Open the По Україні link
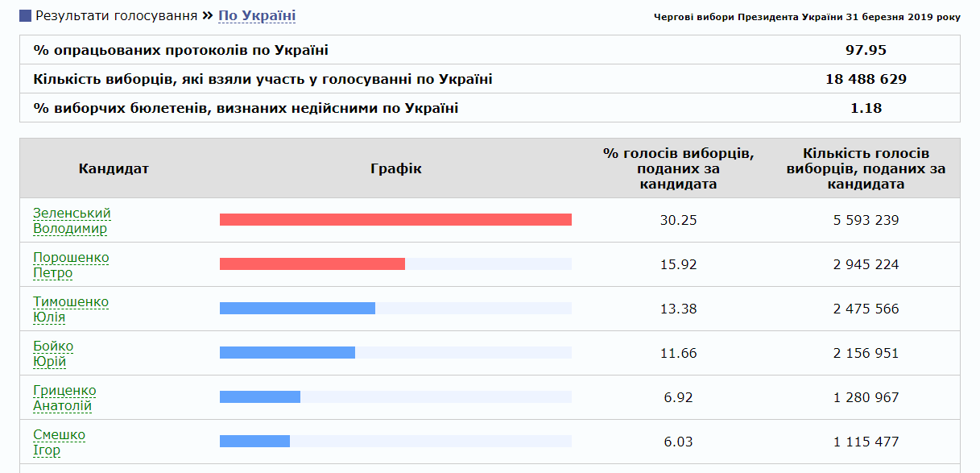This screenshot has width=980, height=473. point(257,16)
